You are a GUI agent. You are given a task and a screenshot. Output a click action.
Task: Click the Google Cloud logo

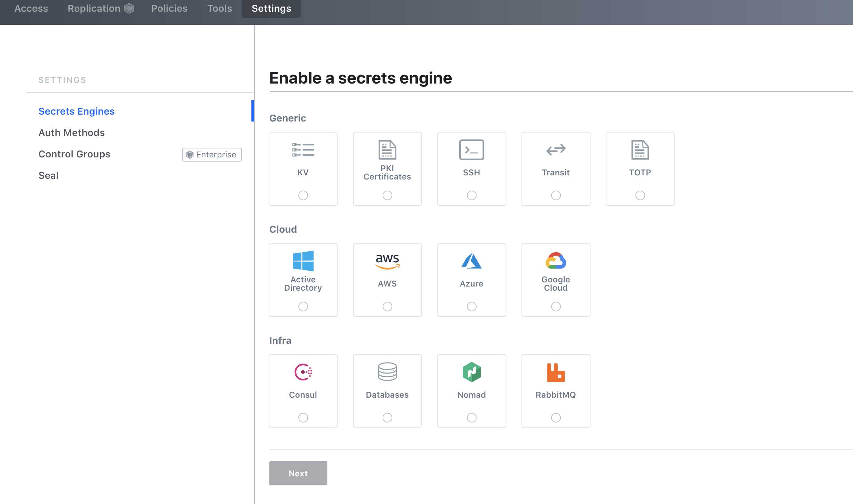click(x=556, y=261)
